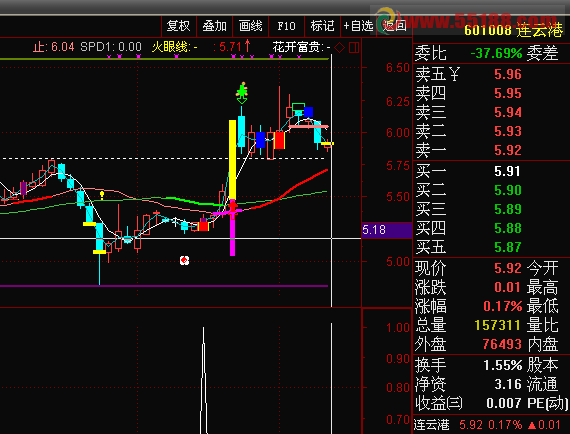
Task: Click the 止: 6.04 indicator value
Action: coord(54,47)
